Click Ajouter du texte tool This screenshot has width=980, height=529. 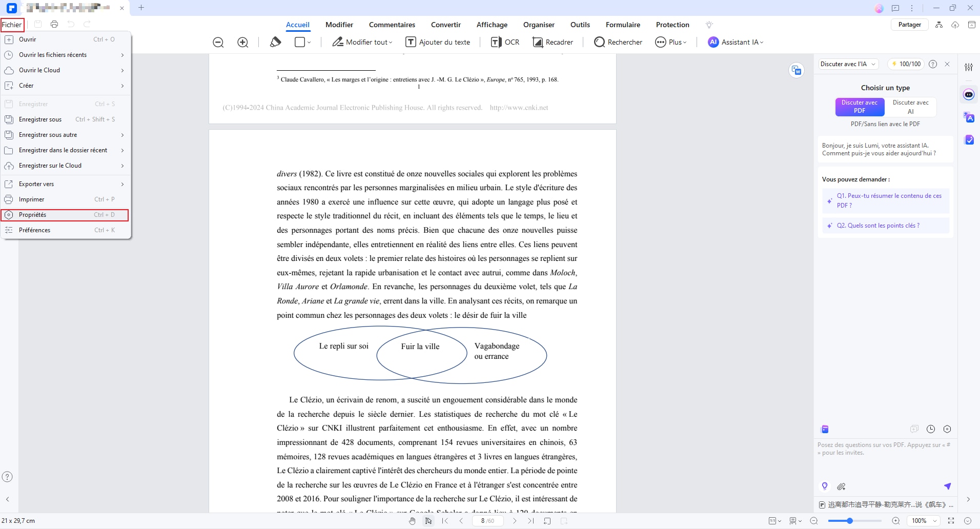click(438, 42)
